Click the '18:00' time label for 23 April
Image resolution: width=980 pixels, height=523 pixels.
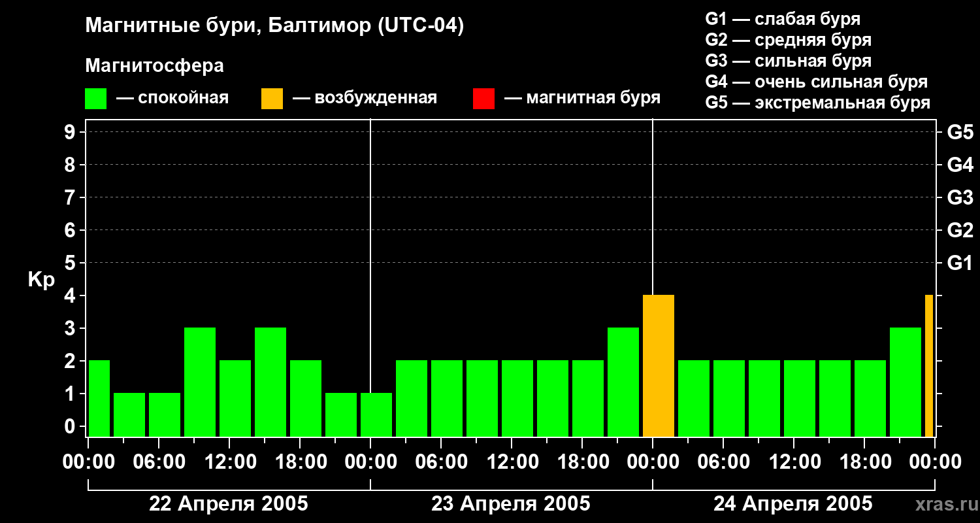click(582, 462)
